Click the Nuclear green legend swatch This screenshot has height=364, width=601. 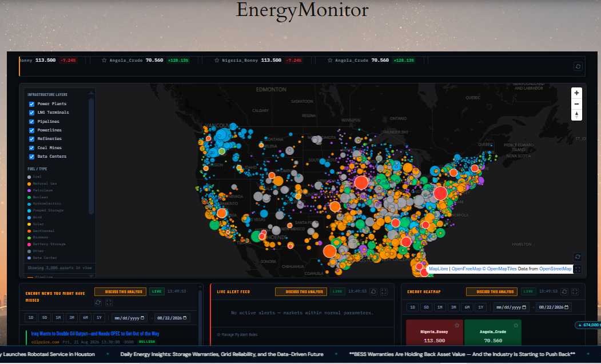pos(29,197)
